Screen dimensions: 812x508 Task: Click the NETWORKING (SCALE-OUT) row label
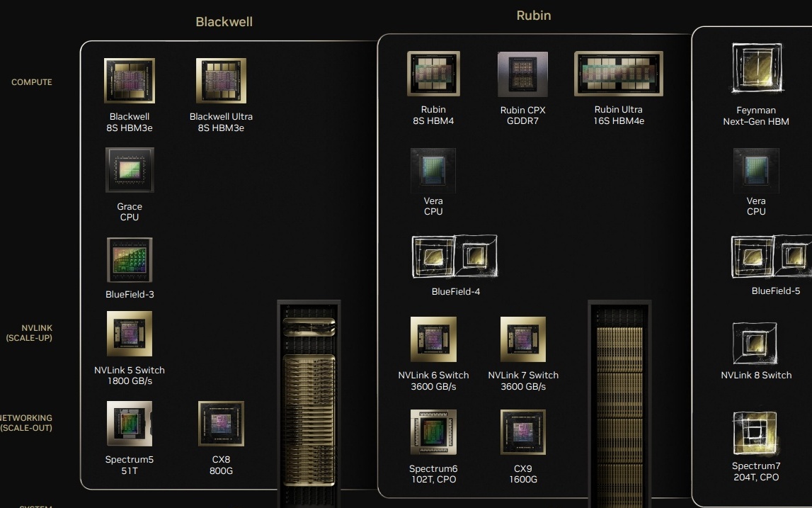tap(26, 423)
